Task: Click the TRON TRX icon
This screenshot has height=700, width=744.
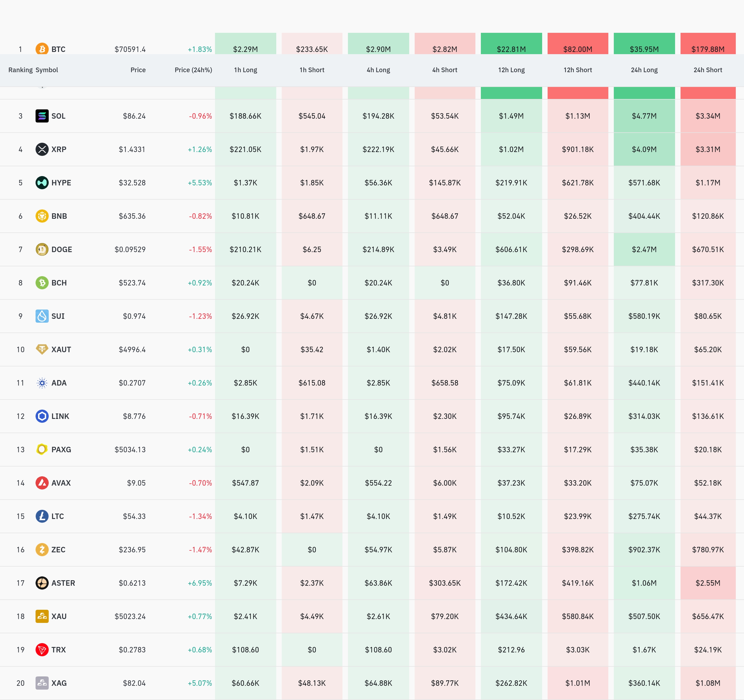Action: (42, 649)
